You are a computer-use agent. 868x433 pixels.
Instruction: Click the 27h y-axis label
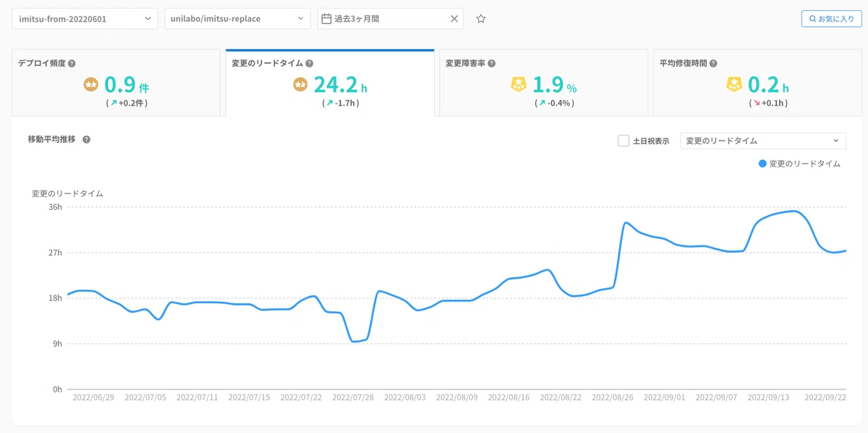pos(55,253)
